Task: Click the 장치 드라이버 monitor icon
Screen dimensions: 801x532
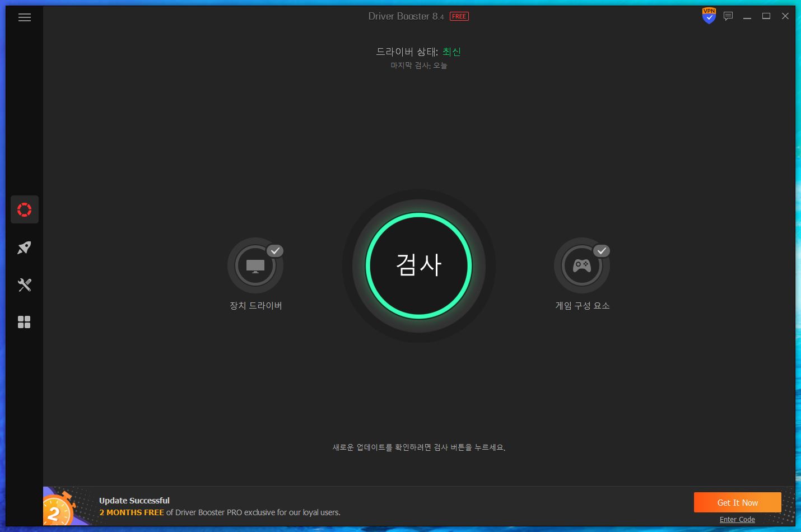Action: pos(255,265)
